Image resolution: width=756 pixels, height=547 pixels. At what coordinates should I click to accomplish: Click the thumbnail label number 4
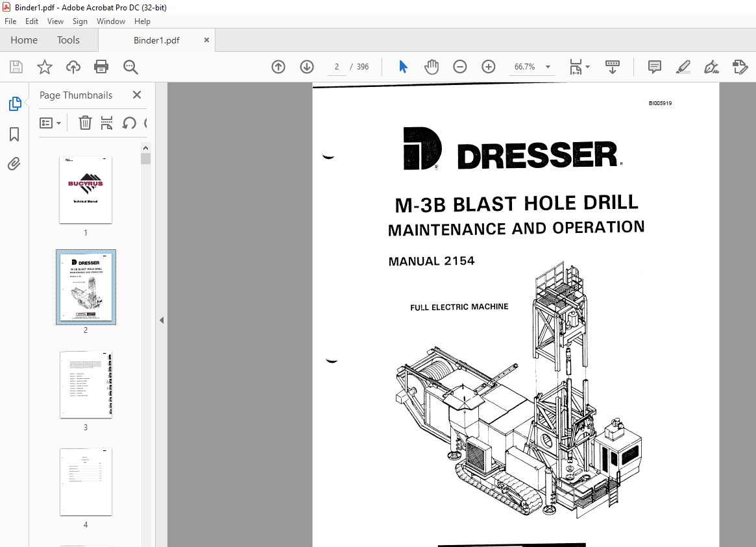(86, 525)
